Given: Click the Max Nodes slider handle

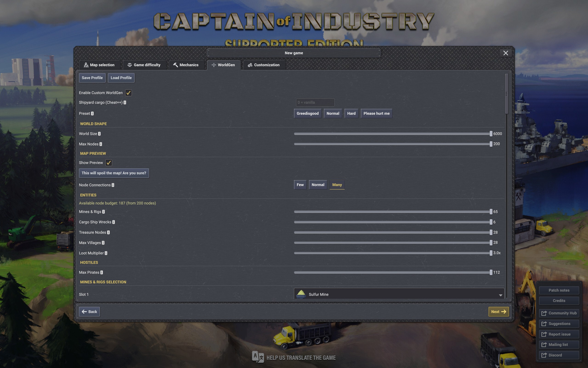Looking at the screenshot, I should pos(491,144).
